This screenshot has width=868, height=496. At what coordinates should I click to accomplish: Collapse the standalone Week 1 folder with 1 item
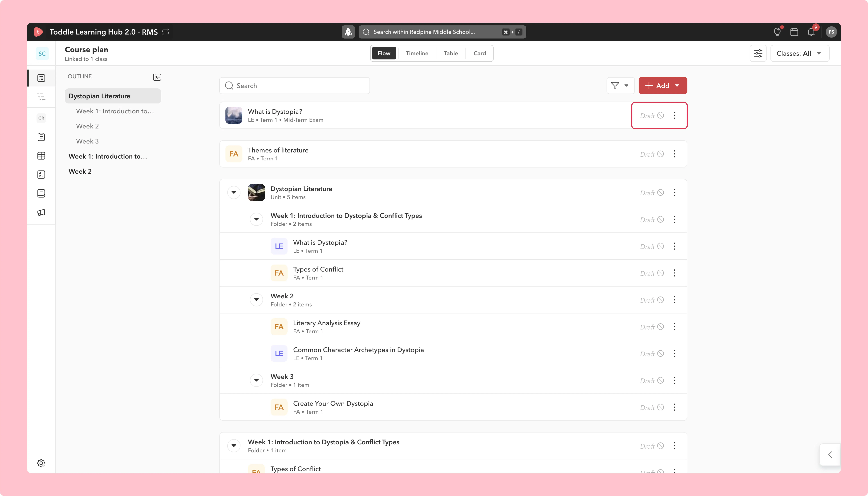234,446
